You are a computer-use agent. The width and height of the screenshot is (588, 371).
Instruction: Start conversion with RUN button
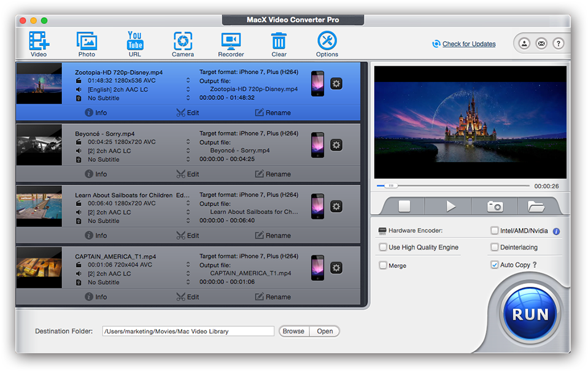point(530,314)
